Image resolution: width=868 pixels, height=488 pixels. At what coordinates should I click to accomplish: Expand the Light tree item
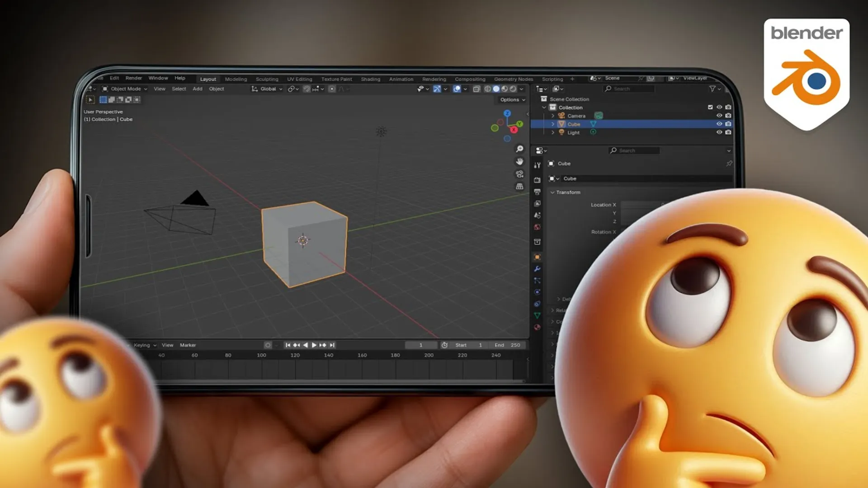pos(552,132)
